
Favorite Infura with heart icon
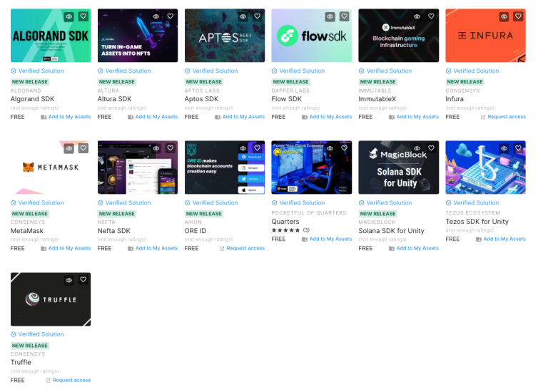tap(518, 16)
